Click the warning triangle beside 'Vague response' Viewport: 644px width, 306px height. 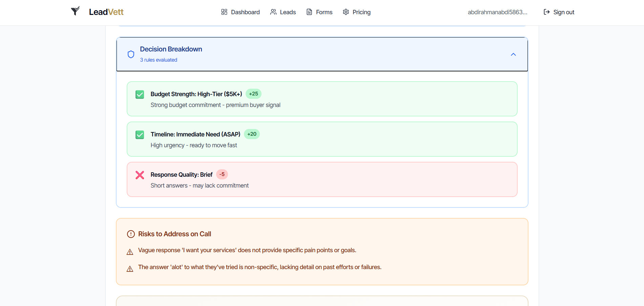[x=130, y=252]
